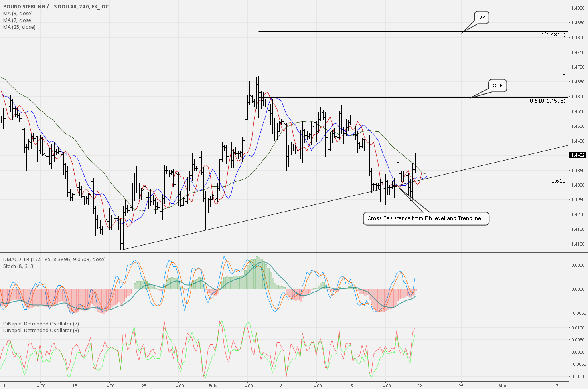
Task: Click the 0.618(1.4595) Fibonacci level label
Action: pyautogui.click(x=548, y=101)
